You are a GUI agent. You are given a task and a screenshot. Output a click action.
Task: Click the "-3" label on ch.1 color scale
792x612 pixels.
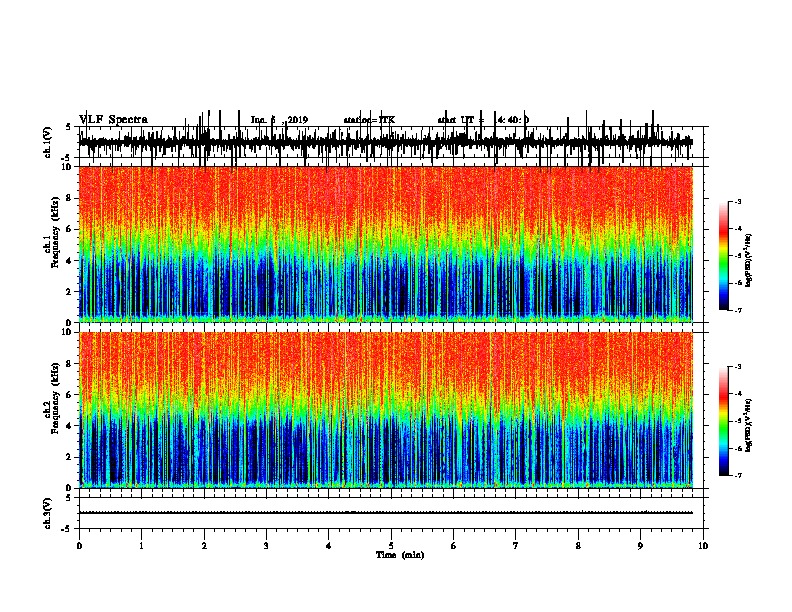coord(737,201)
